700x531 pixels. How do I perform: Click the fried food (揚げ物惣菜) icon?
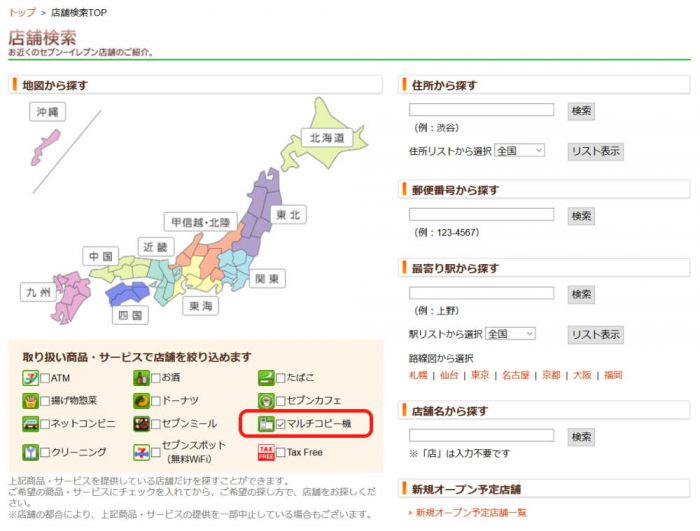[x=30, y=401]
